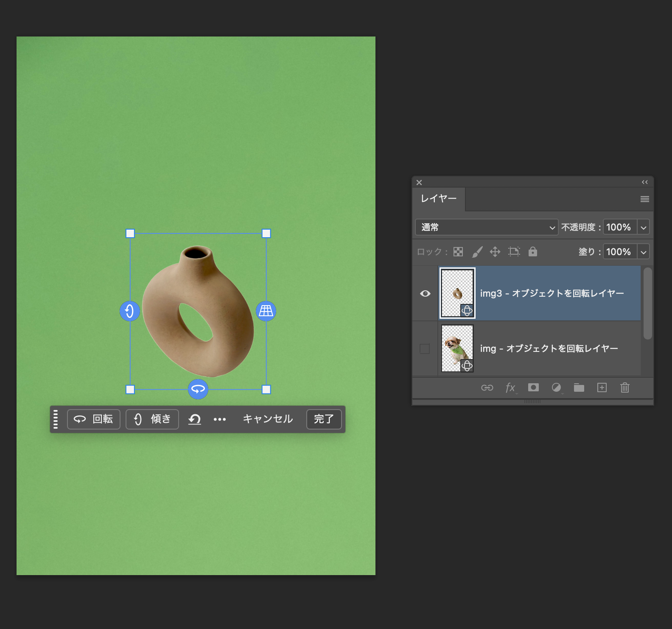Image resolution: width=672 pixels, height=629 pixels.
Task: Open the Layers panel hamburger menu
Action: tap(644, 199)
